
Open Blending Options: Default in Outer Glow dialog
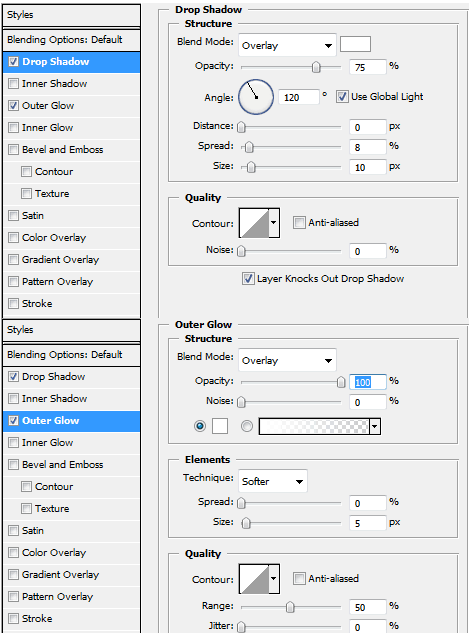pos(72,355)
